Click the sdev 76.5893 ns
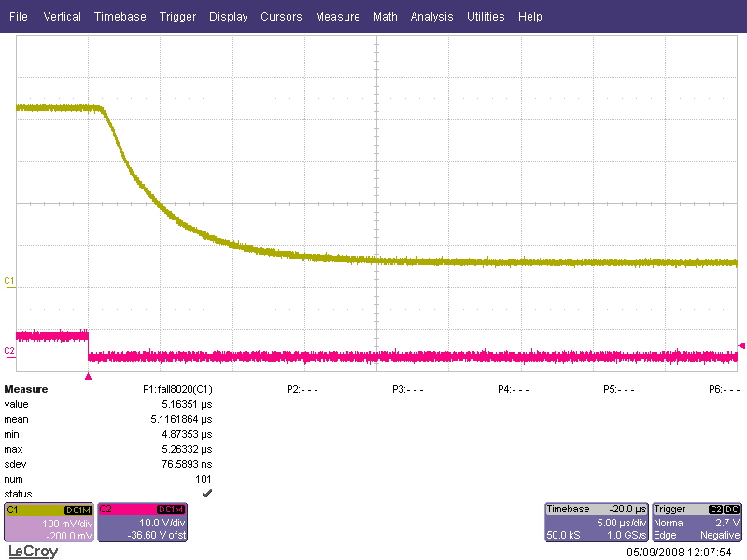 (x=187, y=464)
